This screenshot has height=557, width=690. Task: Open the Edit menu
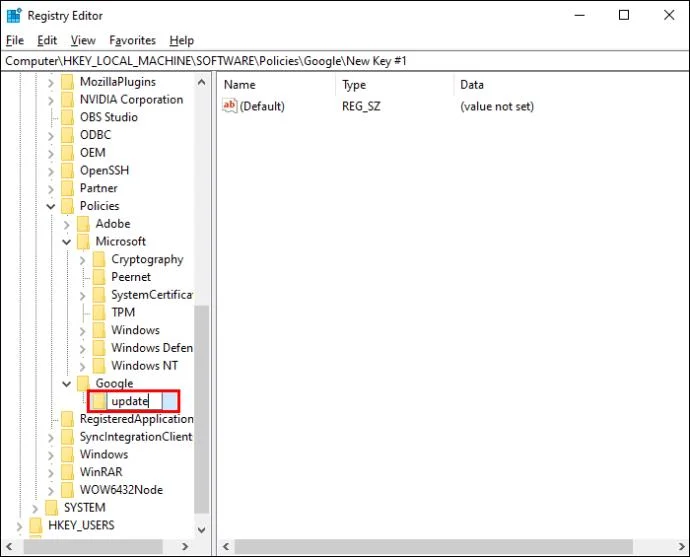(47, 40)
